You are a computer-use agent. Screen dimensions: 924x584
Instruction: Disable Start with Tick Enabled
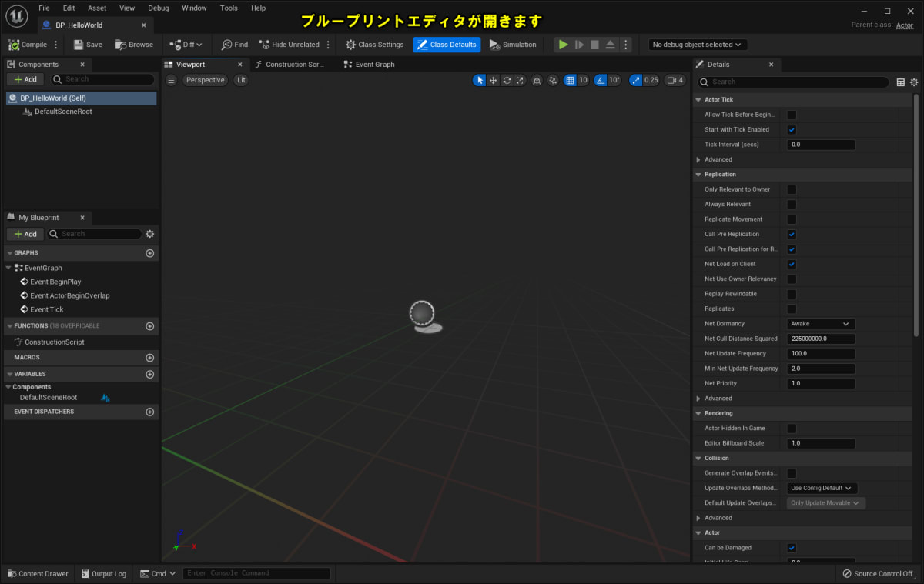click(791, 129)
